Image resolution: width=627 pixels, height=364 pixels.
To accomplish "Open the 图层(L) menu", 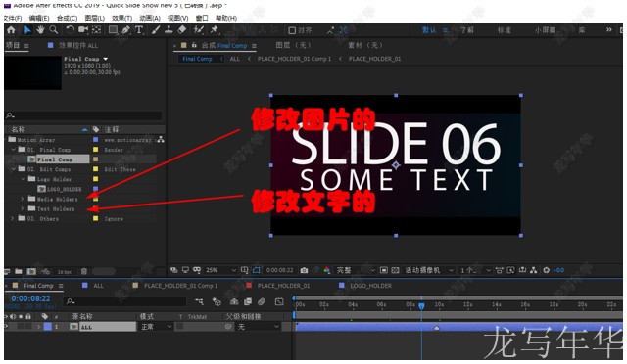I will tap(94, 18).
